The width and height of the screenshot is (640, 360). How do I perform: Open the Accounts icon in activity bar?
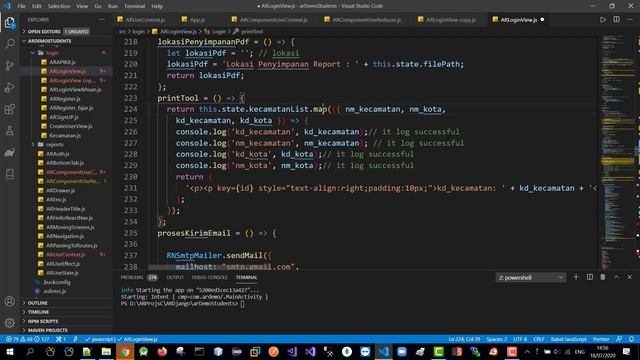pyautogui.click(x=10, y=302)
